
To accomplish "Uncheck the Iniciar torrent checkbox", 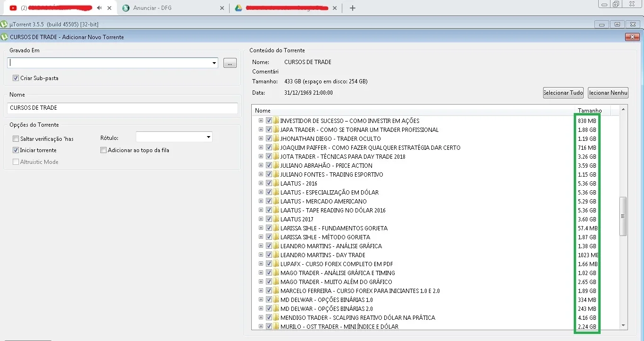I will pos(16,150).
